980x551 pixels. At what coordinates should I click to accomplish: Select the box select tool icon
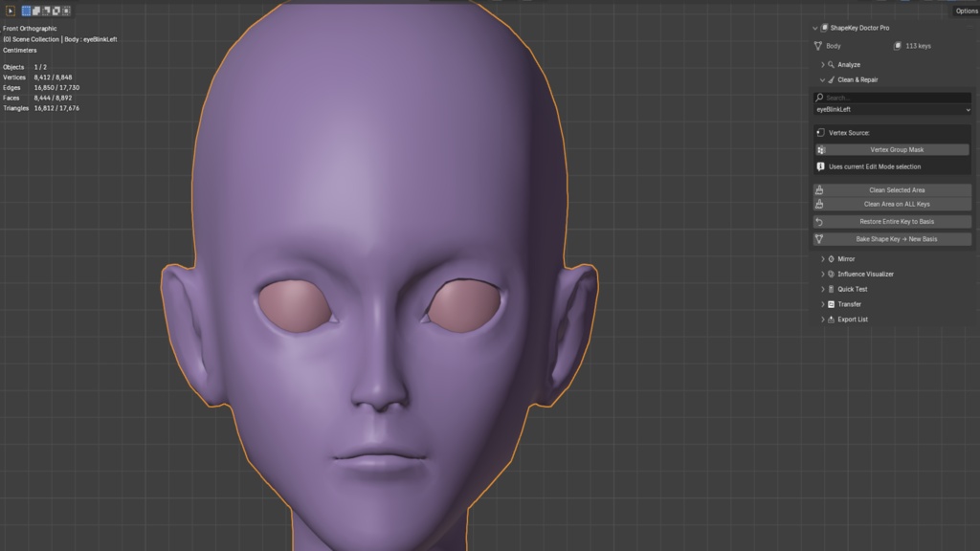click(10, 11)
